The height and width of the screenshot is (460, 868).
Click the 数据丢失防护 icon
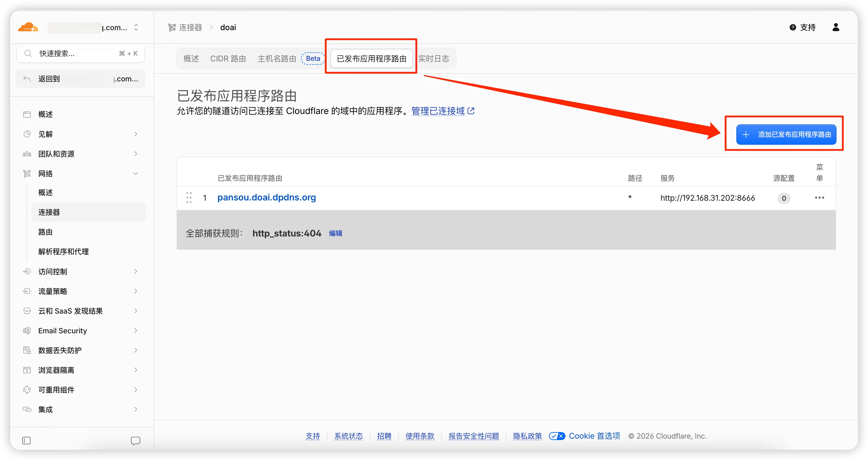tap(27, 350)
